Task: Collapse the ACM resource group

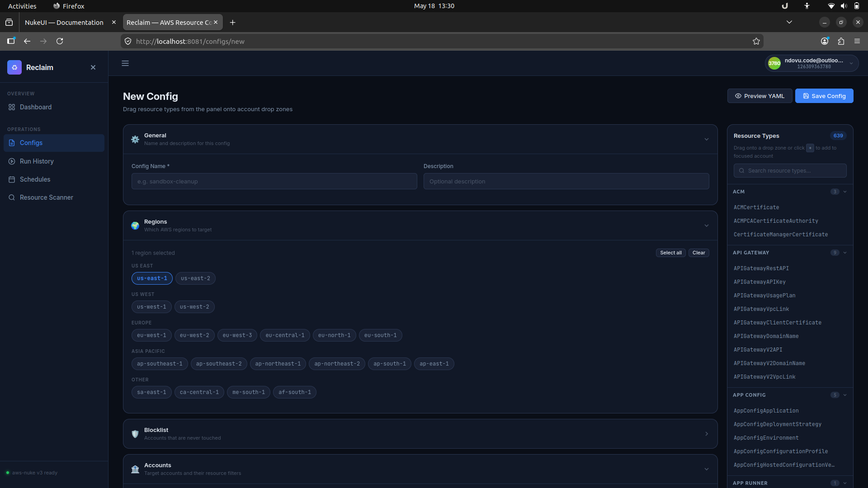Action: pos(844,192)
